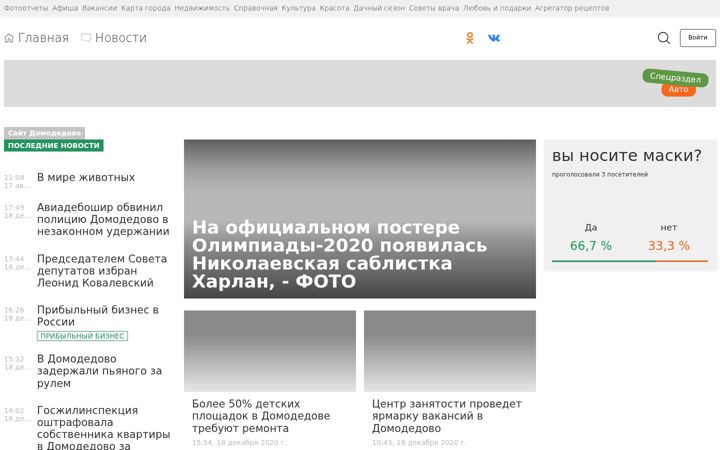This screenshot has width=720, height=450.
Task: Open Карта города in top menu
Action: pos(146,8)
